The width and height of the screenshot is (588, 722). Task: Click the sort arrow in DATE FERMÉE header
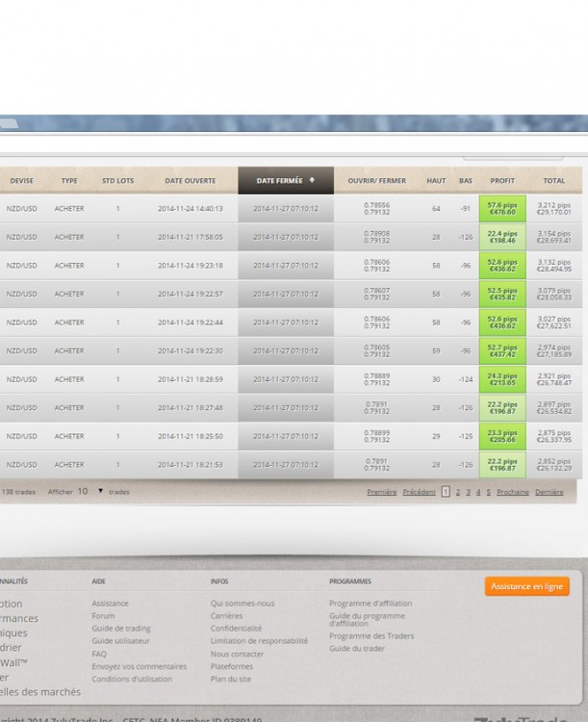coord(312,180)
